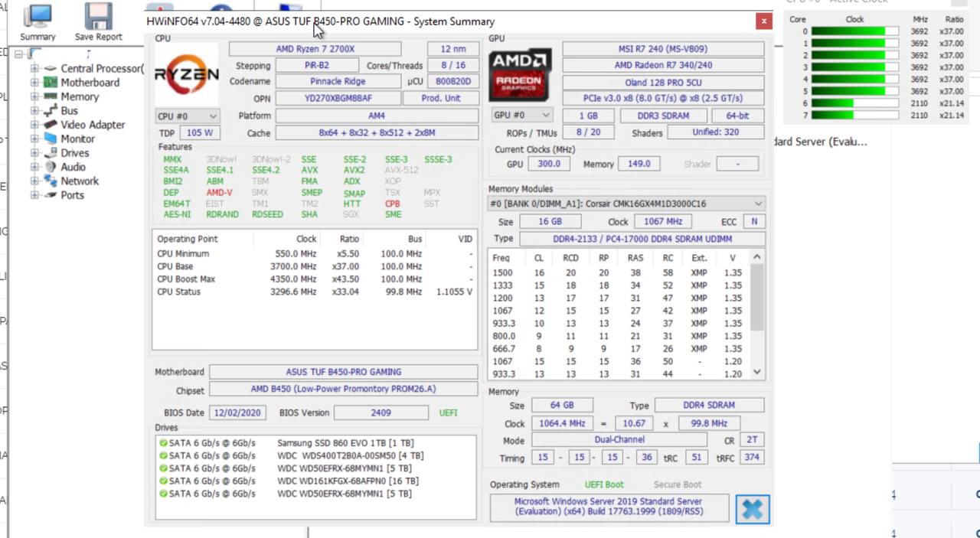
Task: Click the Oland 128 PRO 5CU field
Action: click(663, 82)
